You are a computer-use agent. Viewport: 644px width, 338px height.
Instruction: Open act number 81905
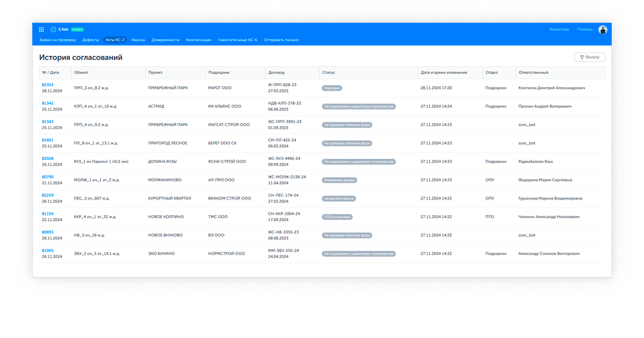point(48,250)
